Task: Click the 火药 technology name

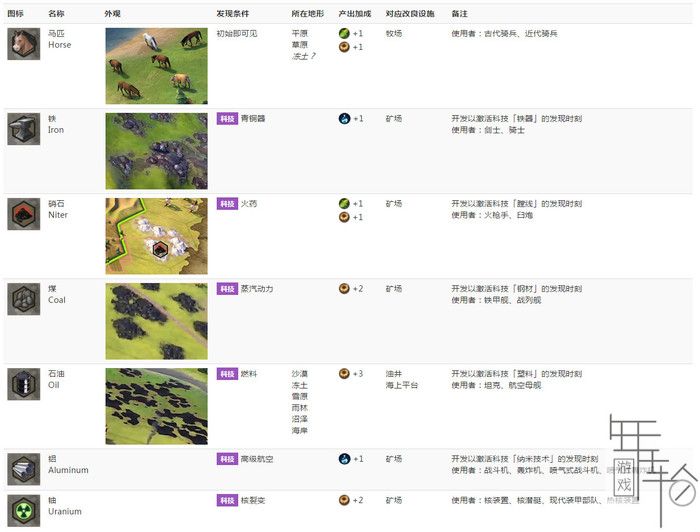Action: (x=249, y=204)
